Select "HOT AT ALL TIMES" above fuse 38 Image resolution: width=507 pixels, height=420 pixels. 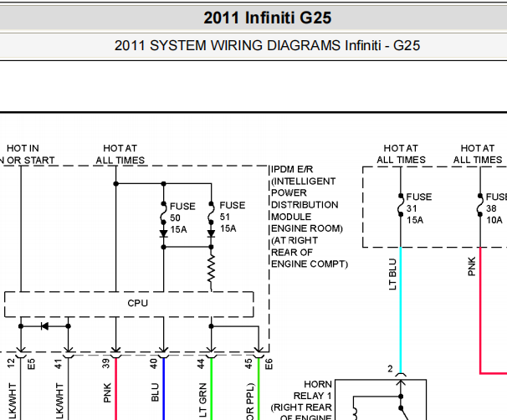coord(478,154)
